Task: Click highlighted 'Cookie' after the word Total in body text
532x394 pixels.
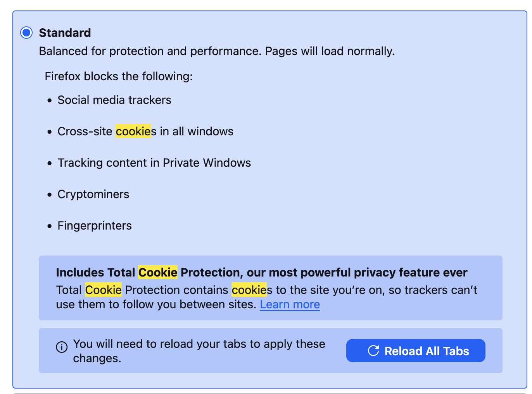Action: point(103,290)
